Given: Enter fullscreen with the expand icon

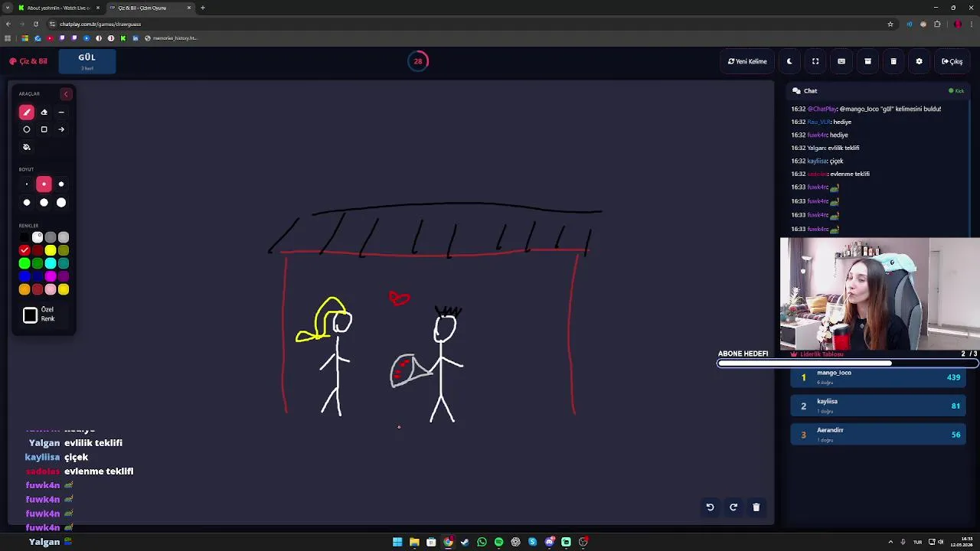Looking at the screenshot, I should (x=815, y=61).
